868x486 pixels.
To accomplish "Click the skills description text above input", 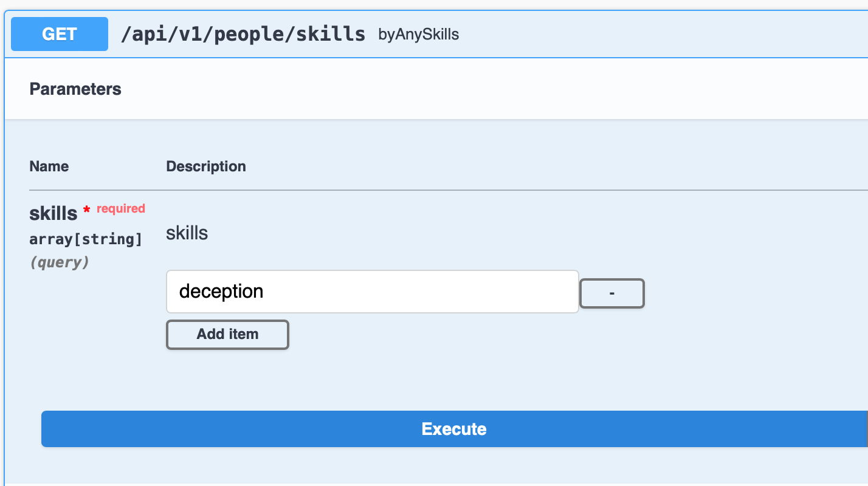I will [x=187, y=233].
